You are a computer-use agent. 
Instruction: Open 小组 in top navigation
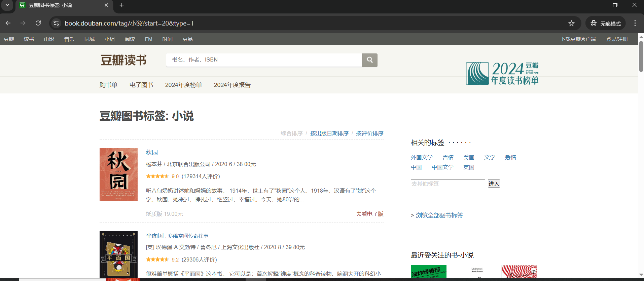(x=110, y=39)
